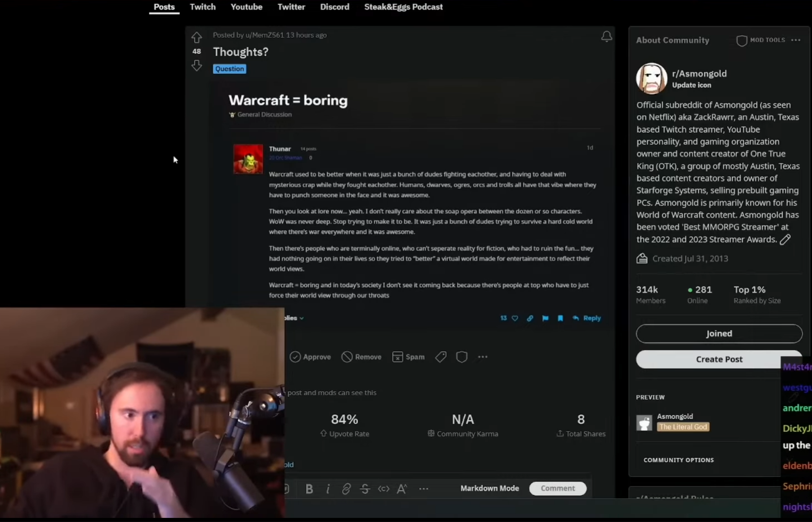Screen dimensions: 812x522
Task: Click the heart icon on Thunar's post
Action: tap(515, 318)
